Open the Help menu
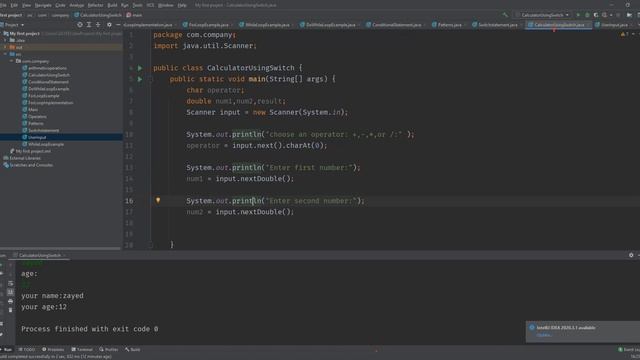This screenshot has height=360, width=640. [x=182, y=5]
